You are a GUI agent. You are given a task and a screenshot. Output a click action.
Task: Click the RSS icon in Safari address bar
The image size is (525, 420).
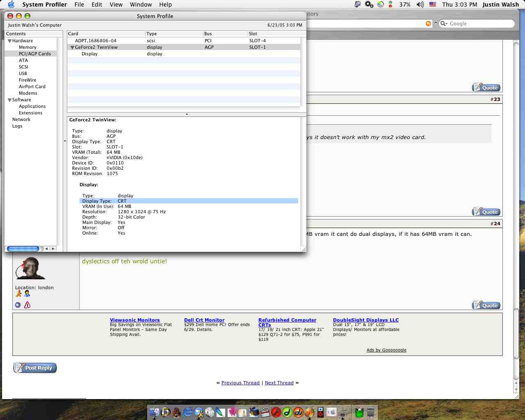tap(428, 23)
